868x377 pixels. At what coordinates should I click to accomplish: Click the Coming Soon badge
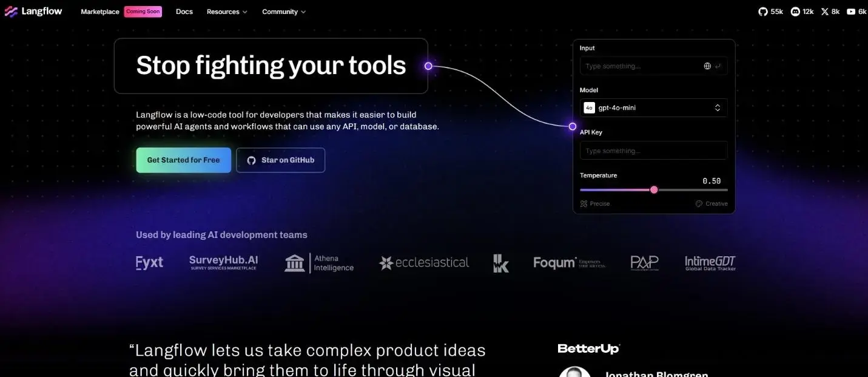(143, 12)
